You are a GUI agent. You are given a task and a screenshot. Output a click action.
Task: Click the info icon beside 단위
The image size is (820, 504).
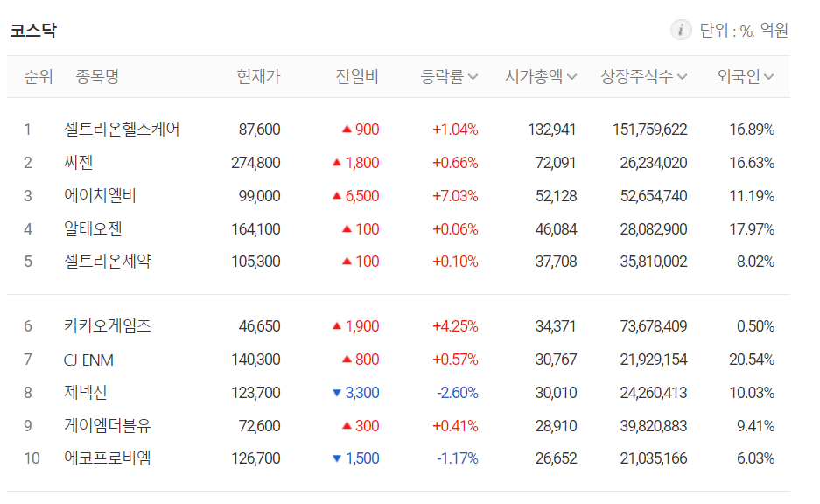tap(681, 30)
